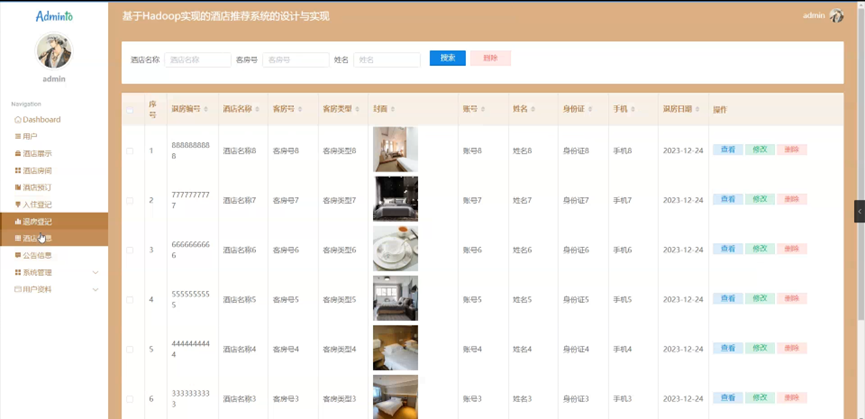Open cover image of 酒店名称7 row

pos(396,199)
